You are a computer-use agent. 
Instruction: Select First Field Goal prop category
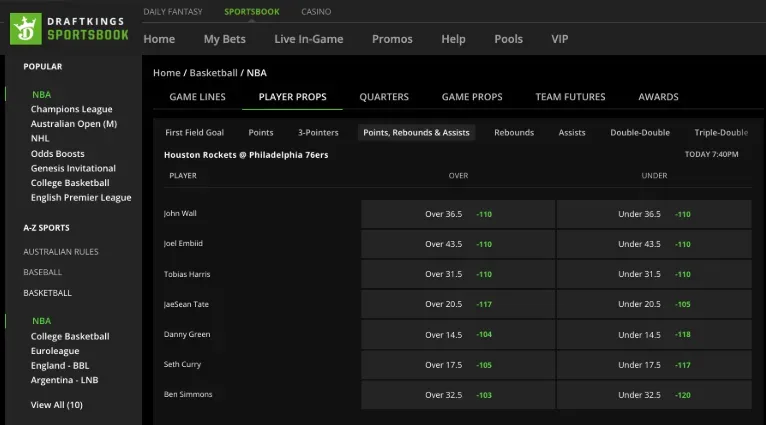click(194, 132)
